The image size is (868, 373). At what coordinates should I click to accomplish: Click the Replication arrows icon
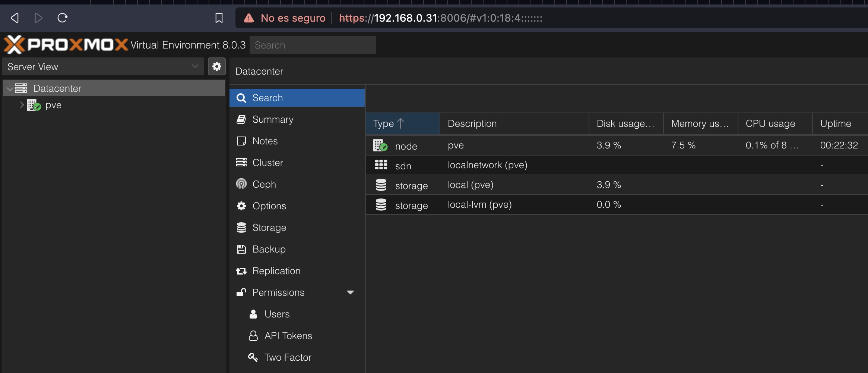pos(241,271)
